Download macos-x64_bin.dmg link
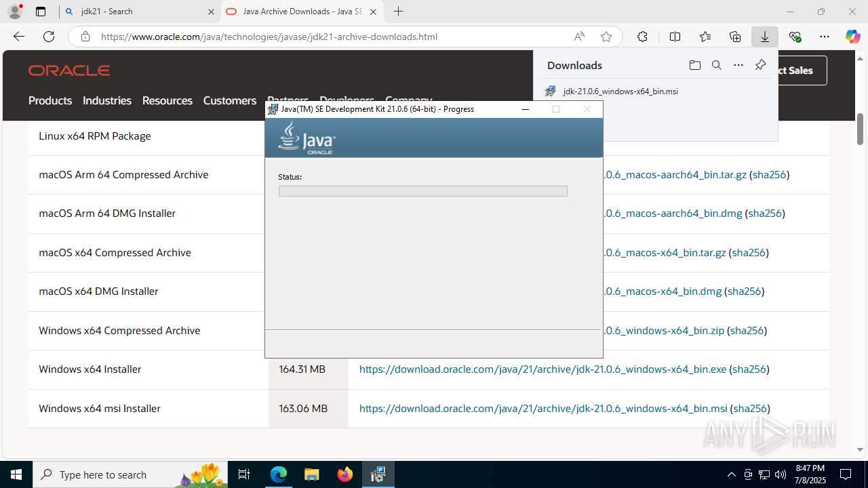868x488 pixels. (x=663, y=291)
